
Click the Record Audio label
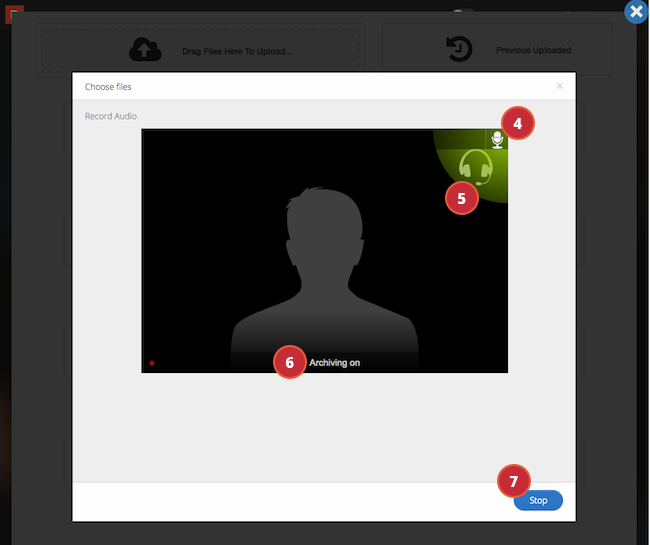coord(111,116)
